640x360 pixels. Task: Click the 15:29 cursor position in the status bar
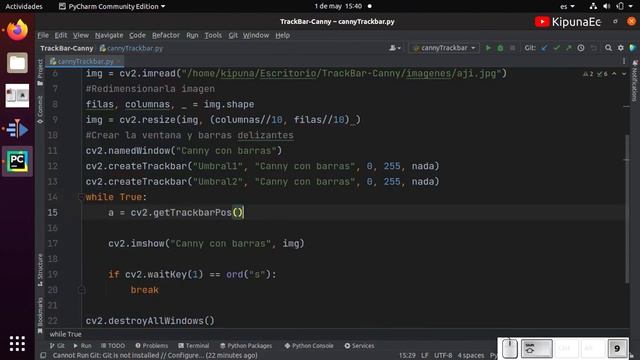click(407, 356)
